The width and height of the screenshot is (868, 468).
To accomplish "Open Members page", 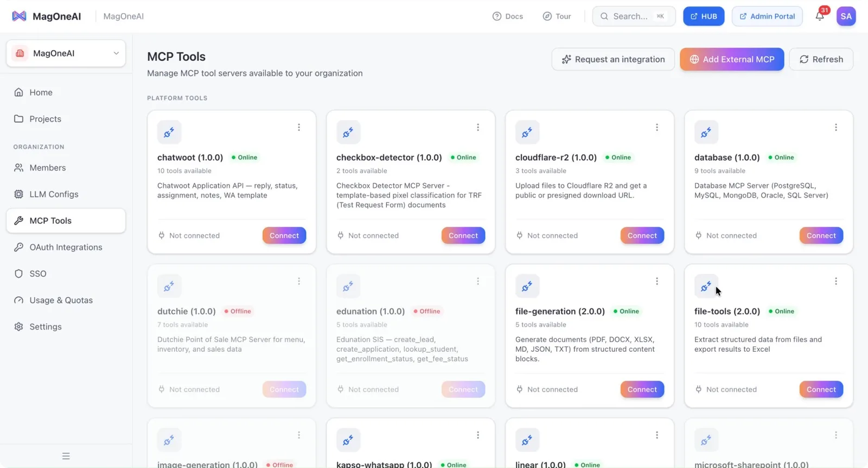I will pyautogui.click(x=66, y=168).
